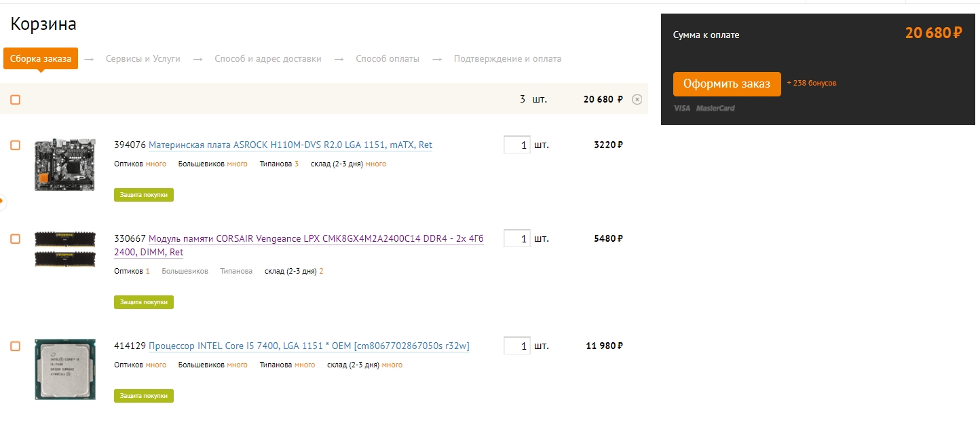The image size is (980, 421).
Task: Click the Оформить заказ button
Action: (x=727, y=84)
